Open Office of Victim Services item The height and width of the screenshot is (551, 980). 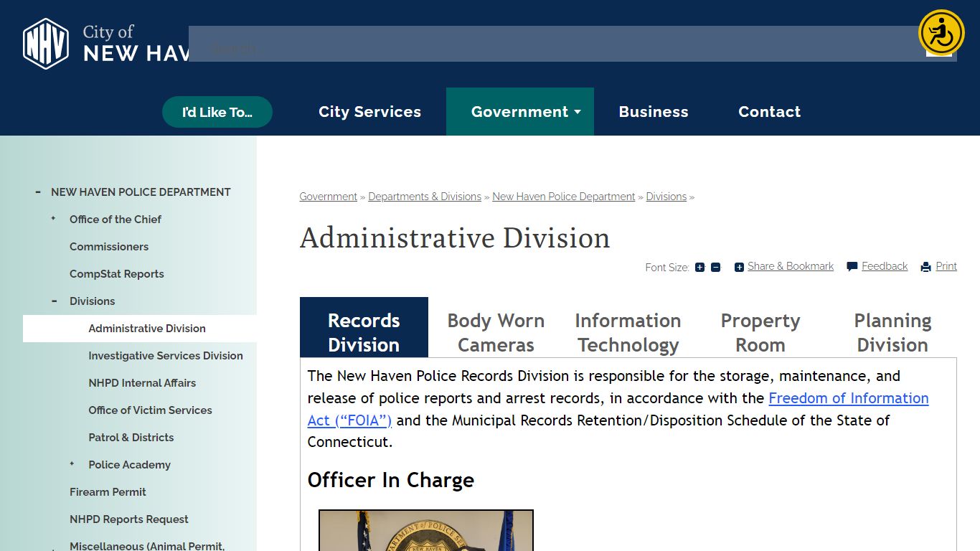pos(150,410)
